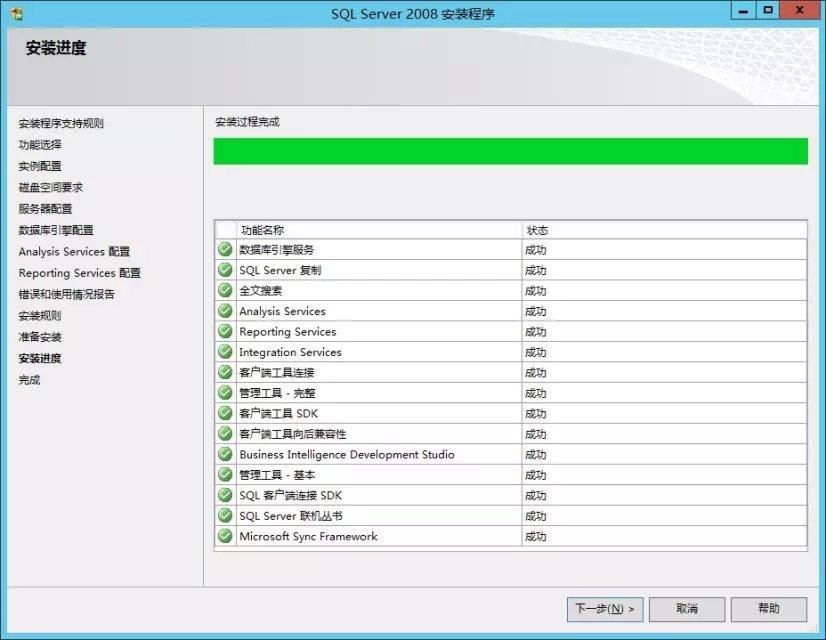Screen dimensions: 826x640
Task: Click success icon beside Analysis Services feature
Action: (225, 311)
